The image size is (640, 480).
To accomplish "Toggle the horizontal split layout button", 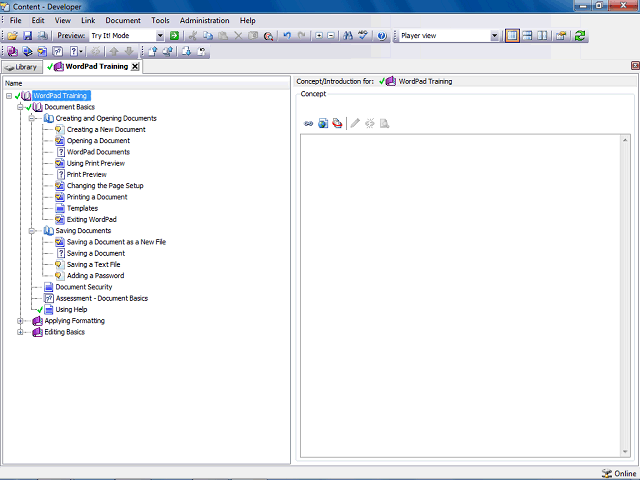I will pos(527,36).
